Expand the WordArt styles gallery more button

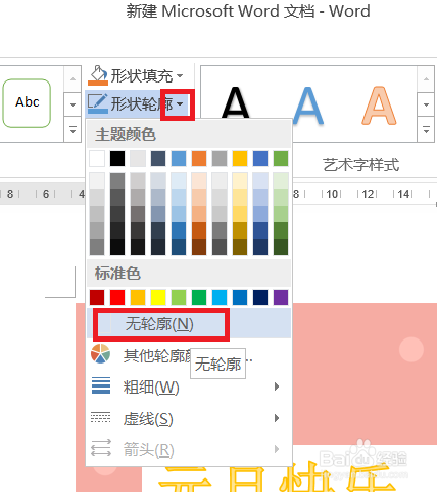coord(426,130)
